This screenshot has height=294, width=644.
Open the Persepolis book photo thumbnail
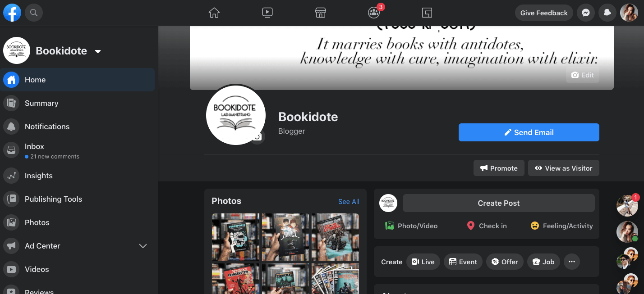click(x=235, y=237)
